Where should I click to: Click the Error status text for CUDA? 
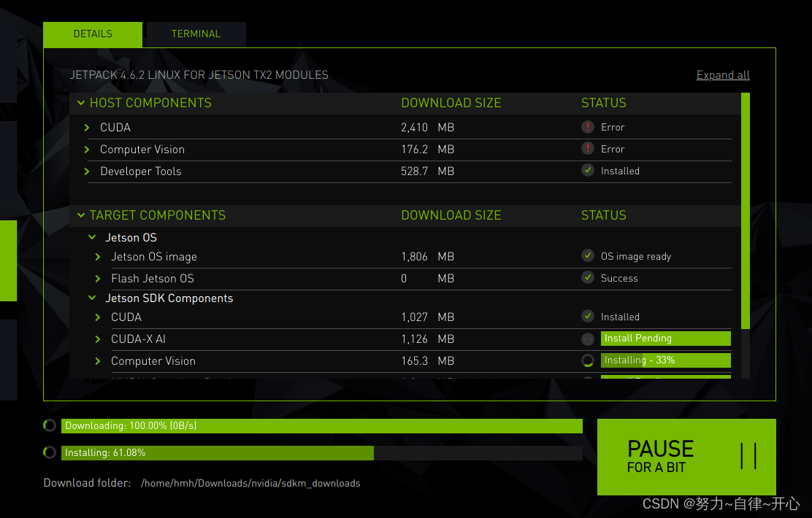click(613, 127)
